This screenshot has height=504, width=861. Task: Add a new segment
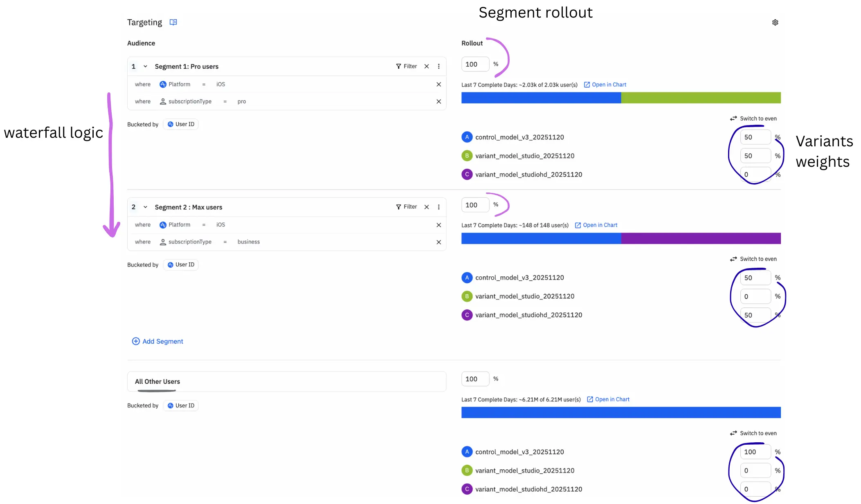point(157,341)
